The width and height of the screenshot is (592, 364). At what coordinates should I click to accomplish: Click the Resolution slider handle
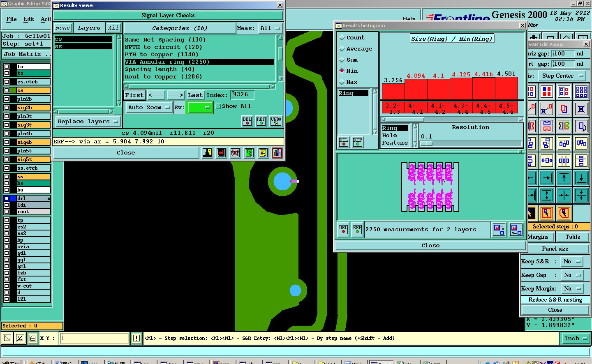coord(426,144)
